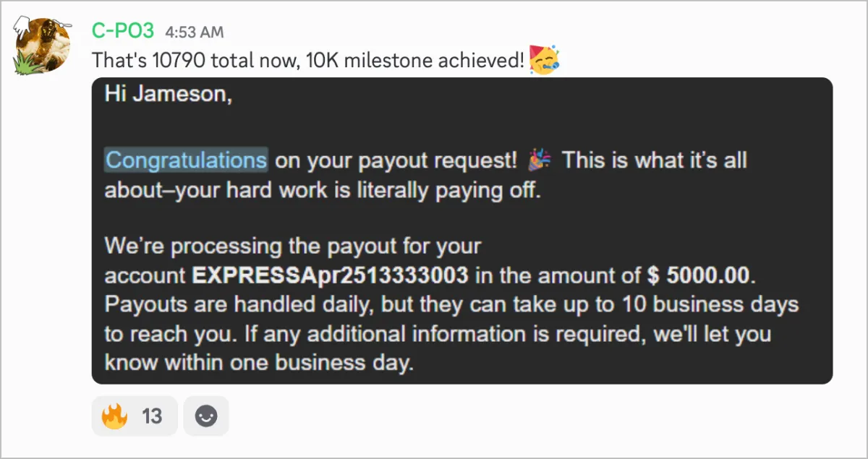868x459 pixels.
Task: Open the add reaction smiley button
Action: [x=206, y=416]
